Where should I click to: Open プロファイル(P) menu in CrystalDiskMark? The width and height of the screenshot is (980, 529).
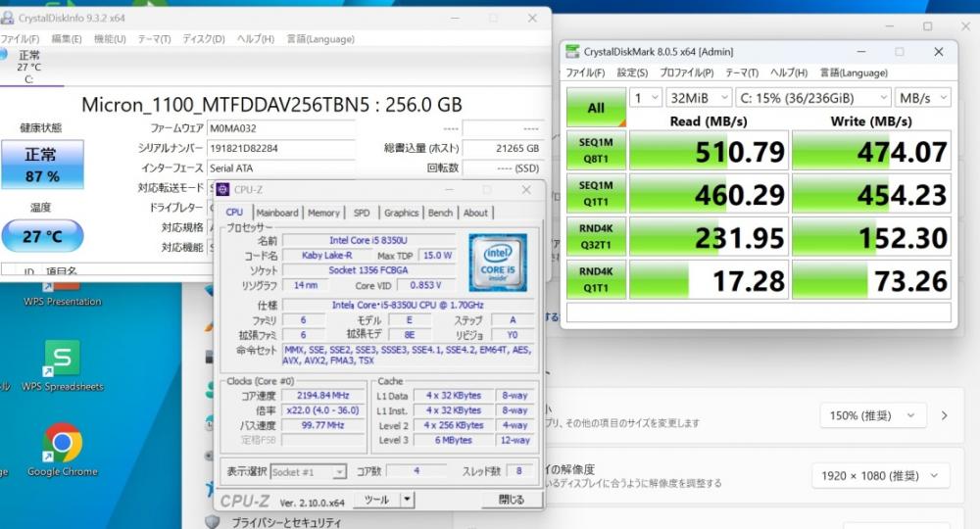tap(686, 73)
